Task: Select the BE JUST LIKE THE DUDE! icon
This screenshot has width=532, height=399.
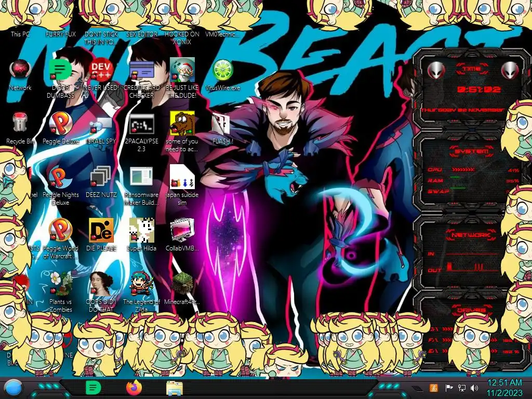Action: point(182,70)
